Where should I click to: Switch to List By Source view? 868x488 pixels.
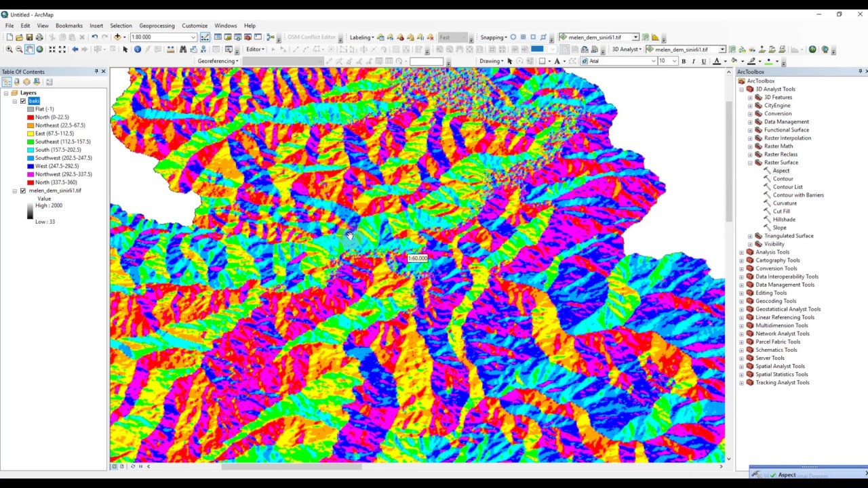(x=17, y=82)
